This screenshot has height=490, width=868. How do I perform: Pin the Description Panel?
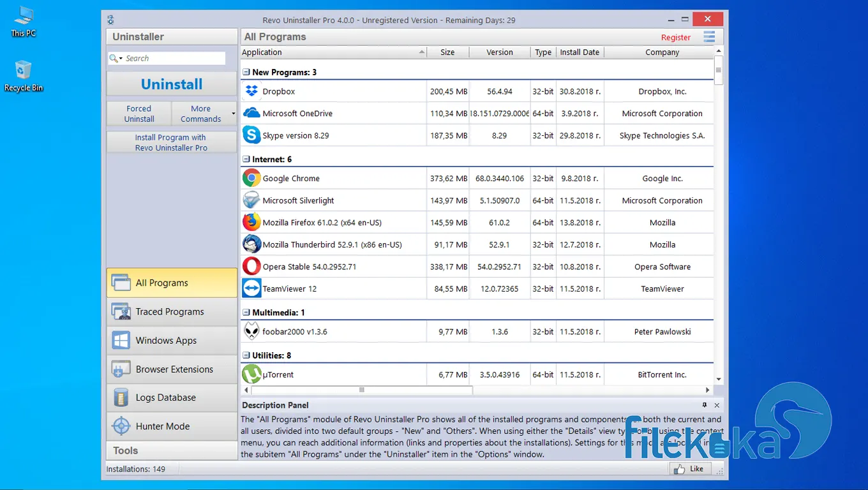pos(705,405)
